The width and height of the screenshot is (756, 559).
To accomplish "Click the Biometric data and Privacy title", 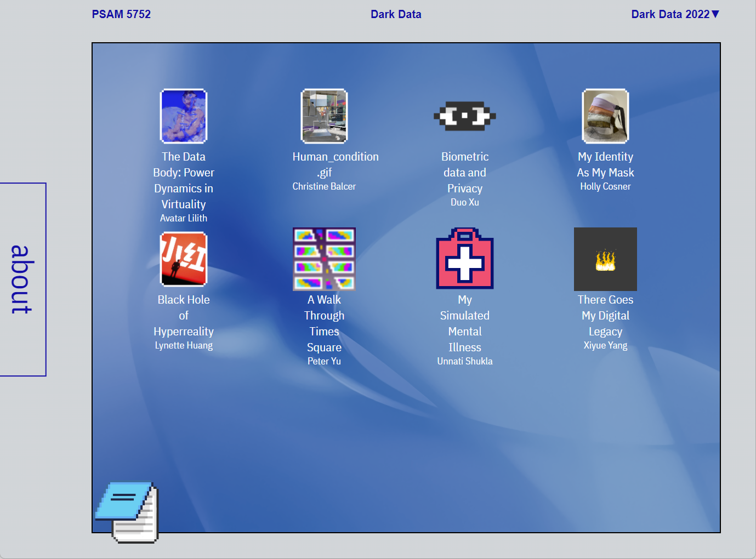I will 465,173.
